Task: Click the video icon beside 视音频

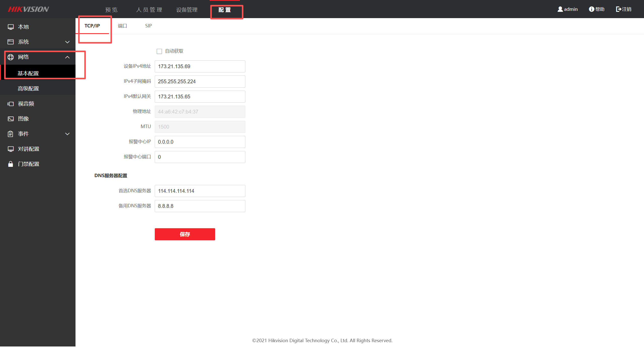Action: 11,104
